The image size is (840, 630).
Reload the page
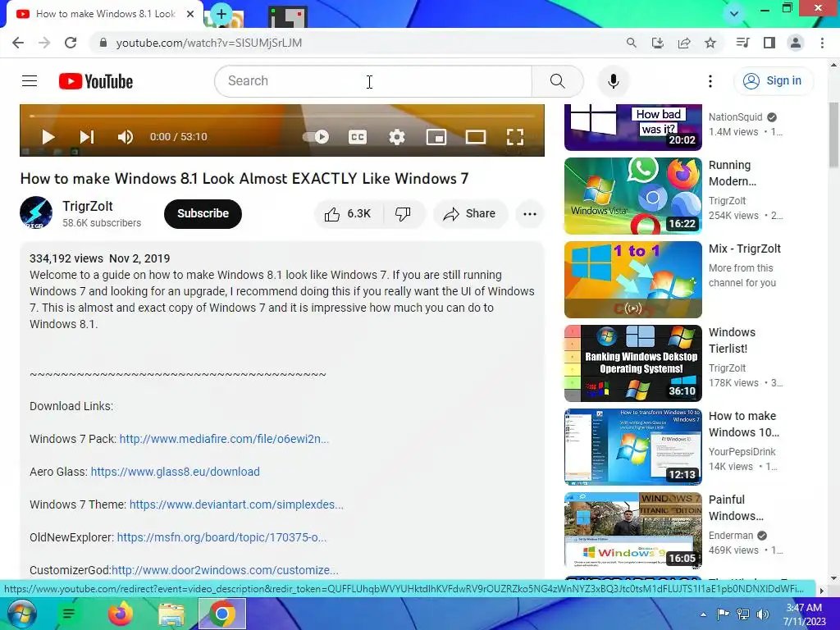71,43
